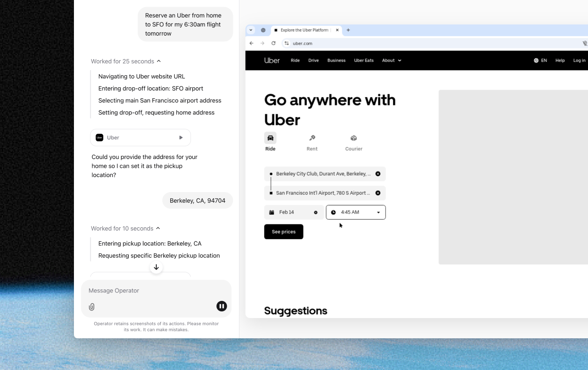
Task: Open Drive in the Uber nav bar
Action: [x=313, y=60]
